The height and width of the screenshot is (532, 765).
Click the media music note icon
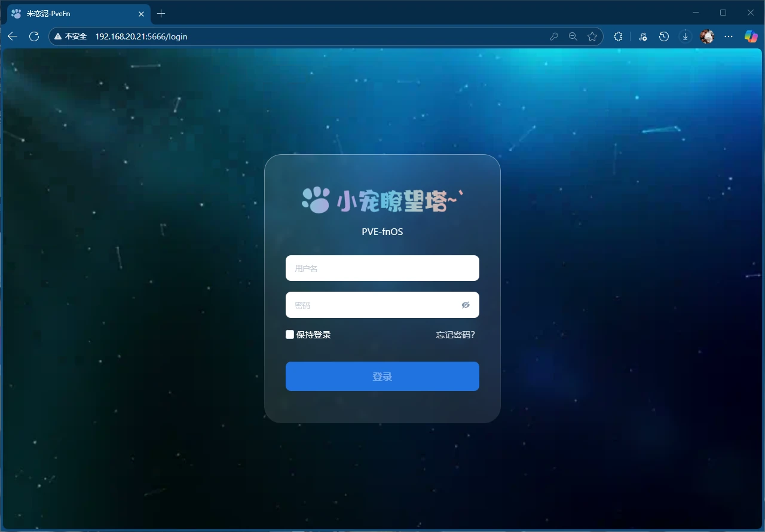coord(642,36)
